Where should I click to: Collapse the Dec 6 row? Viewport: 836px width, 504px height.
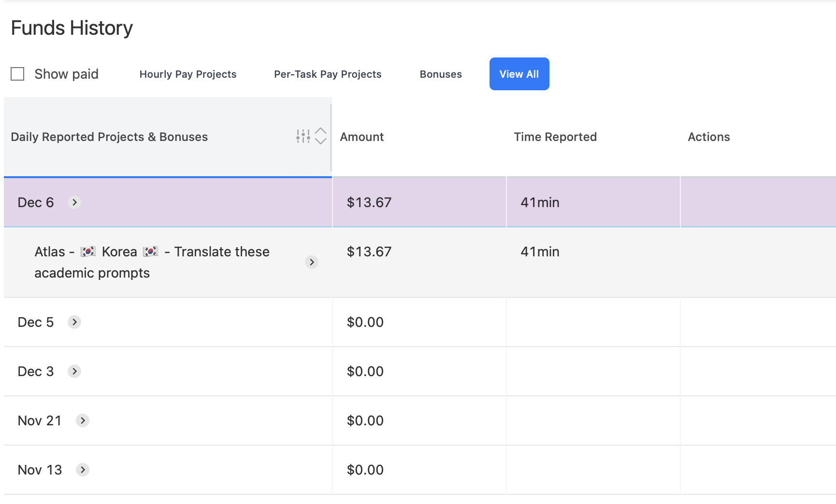click(74, 202)
